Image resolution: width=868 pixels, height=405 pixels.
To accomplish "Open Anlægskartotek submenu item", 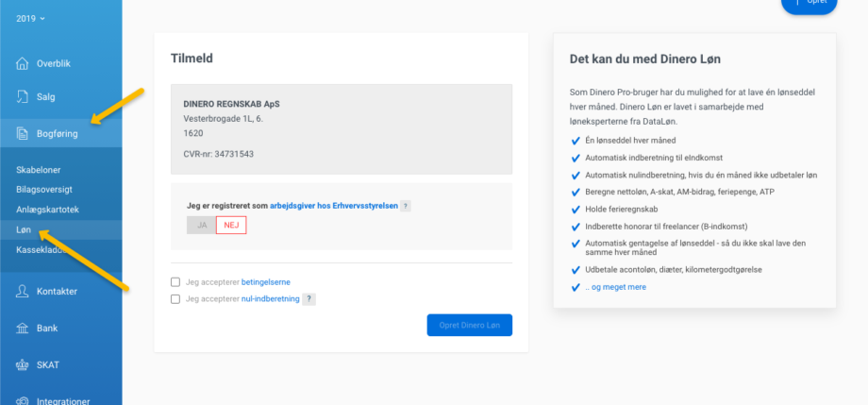I will [47, 210].
